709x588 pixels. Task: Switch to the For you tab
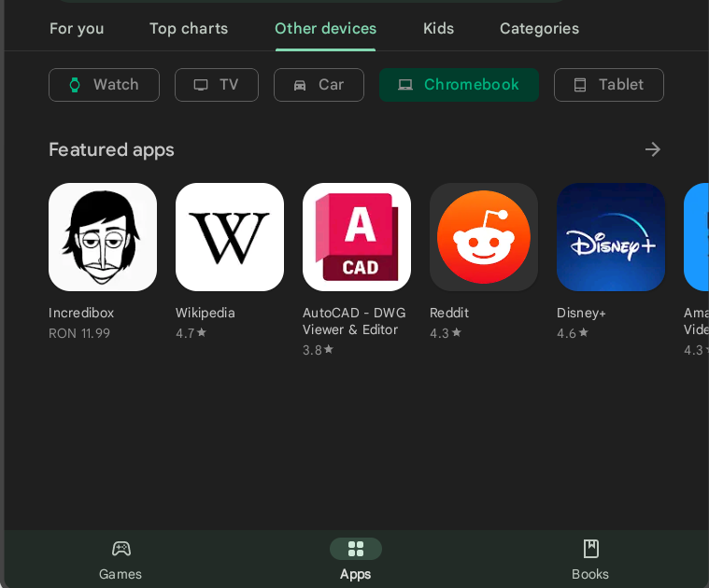click(77, 29)
